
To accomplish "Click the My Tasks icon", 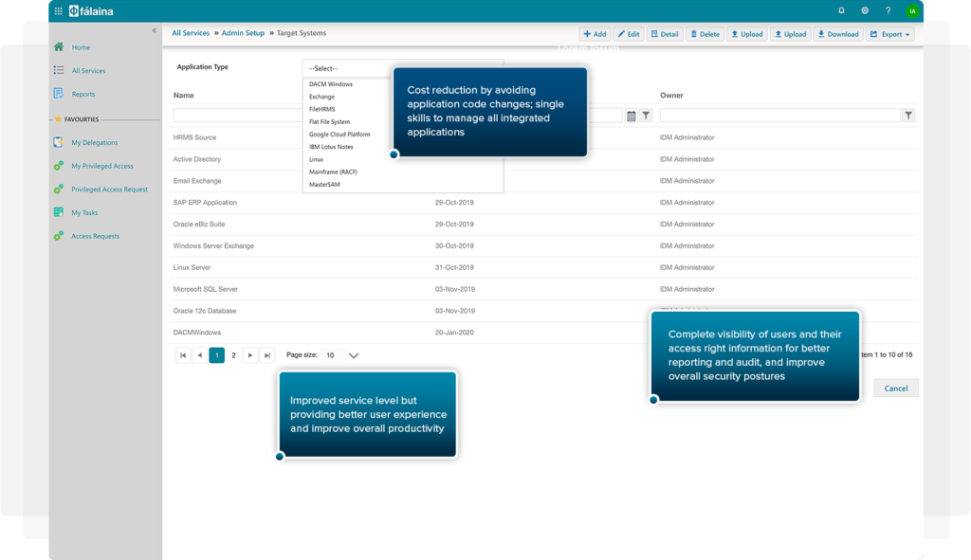I will click(59, 212).
